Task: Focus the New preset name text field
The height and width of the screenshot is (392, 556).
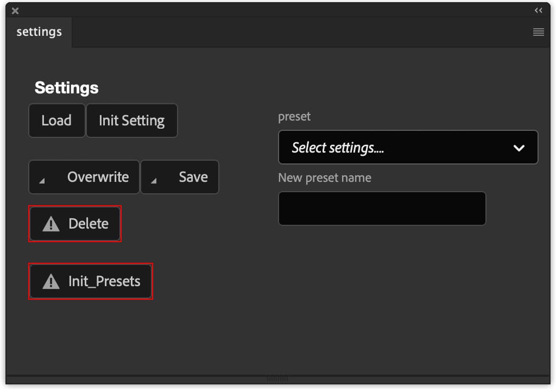Action: tap(382, 208)
